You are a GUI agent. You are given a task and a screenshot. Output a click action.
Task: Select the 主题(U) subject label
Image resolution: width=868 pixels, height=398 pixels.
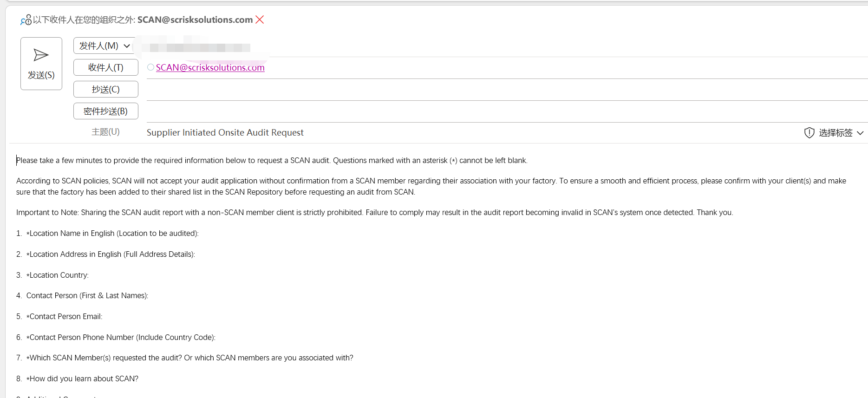[x=105, y=132]
